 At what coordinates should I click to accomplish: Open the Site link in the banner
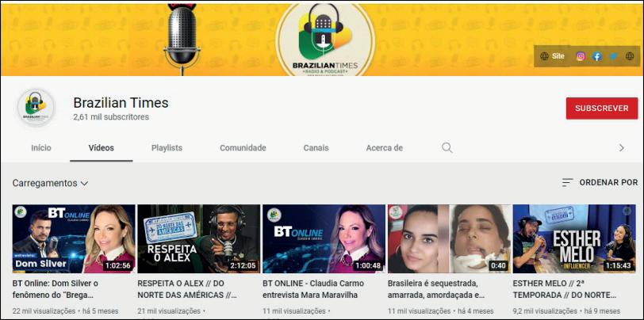(x=553, y=56)
